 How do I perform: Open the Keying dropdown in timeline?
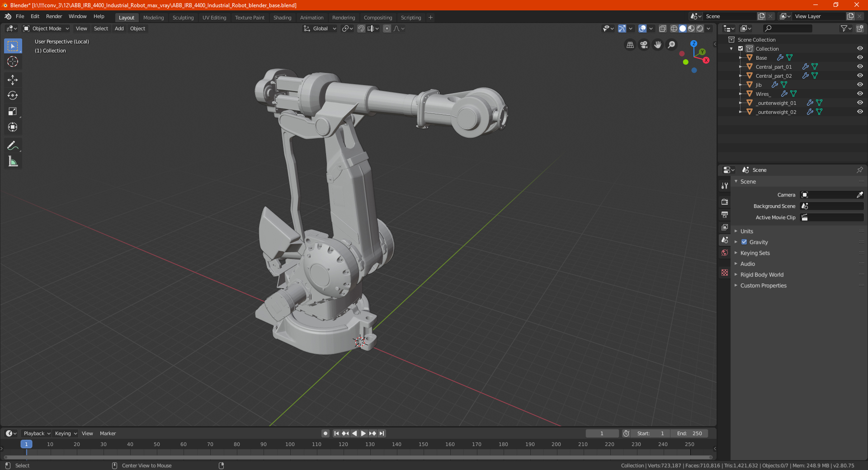click(66, 433)
